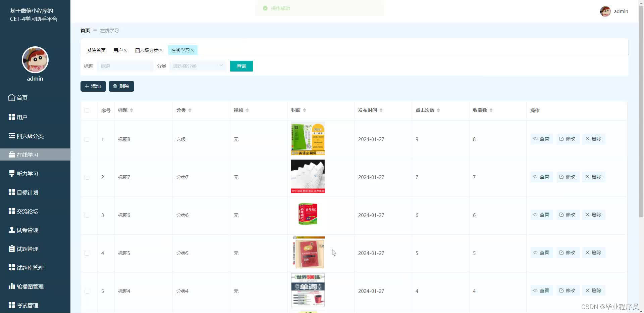
Task: Toggle the select-all header checkbox
Action: (x=87, y=110)
